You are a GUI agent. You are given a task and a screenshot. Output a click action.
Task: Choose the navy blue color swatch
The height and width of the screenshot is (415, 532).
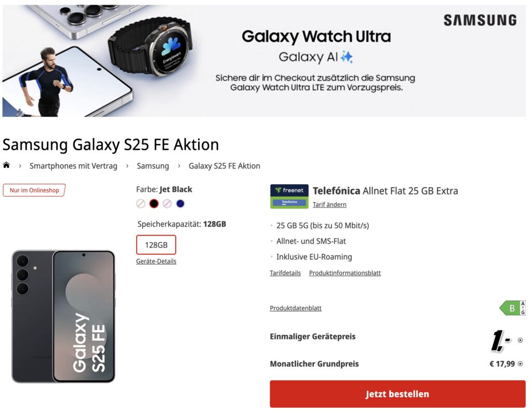pyautogui.click(x=180, y=204)
